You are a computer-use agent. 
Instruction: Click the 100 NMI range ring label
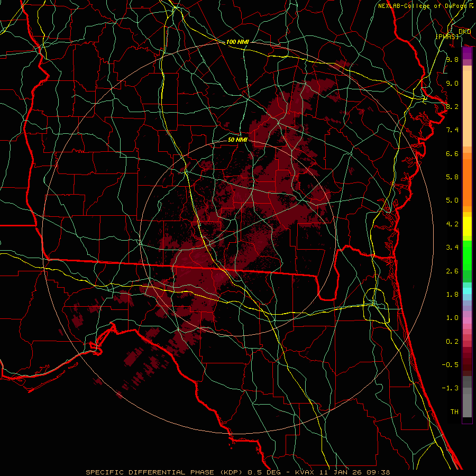tap(237, 42)
